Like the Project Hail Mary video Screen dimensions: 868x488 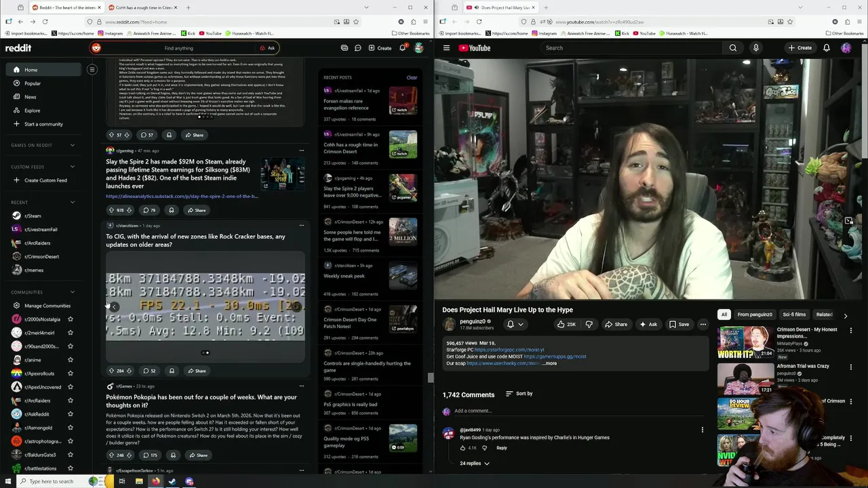[x=566, y=324]
